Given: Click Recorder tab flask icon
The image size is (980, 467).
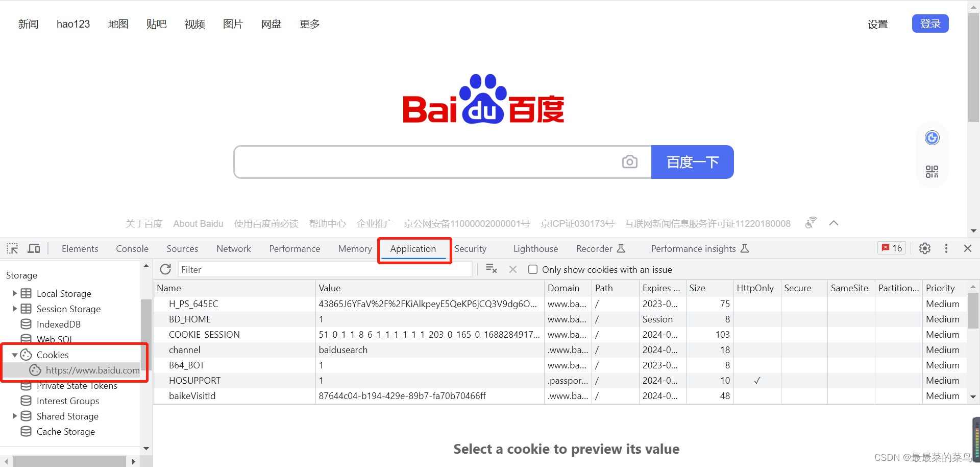Looking at the screenshot, I should 621,248.
